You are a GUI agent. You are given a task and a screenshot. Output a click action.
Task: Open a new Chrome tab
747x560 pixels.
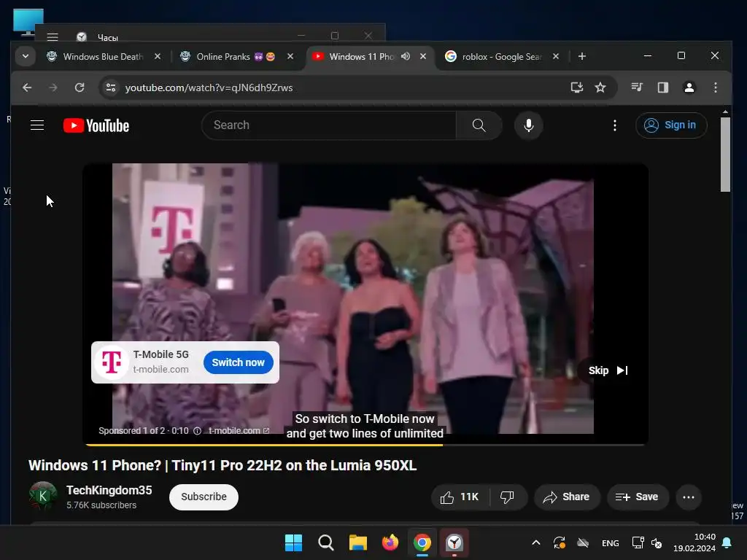coord(581,56)
